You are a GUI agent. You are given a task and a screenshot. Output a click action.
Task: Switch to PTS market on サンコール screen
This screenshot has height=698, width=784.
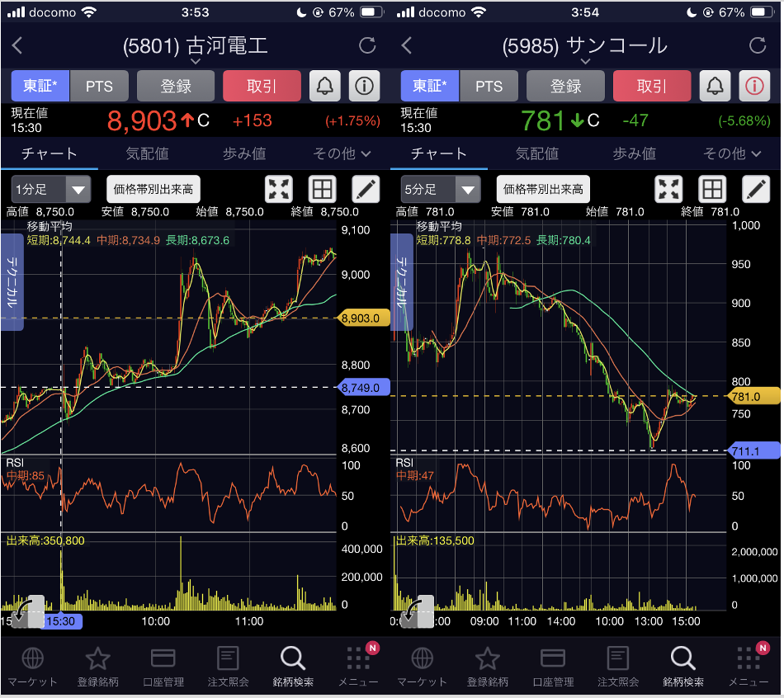(x=489, y=86)
